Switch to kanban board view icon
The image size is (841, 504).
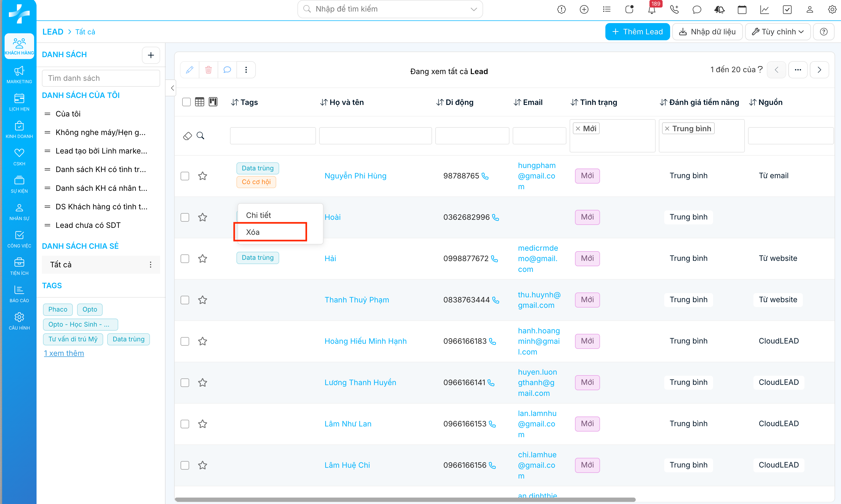point(213,102)
